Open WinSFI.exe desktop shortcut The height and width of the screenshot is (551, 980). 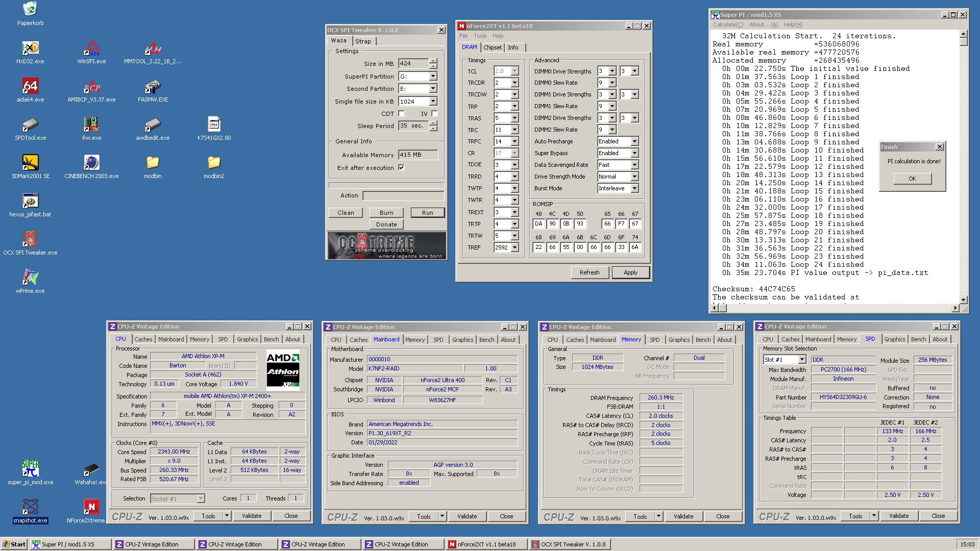pos(91,48)
